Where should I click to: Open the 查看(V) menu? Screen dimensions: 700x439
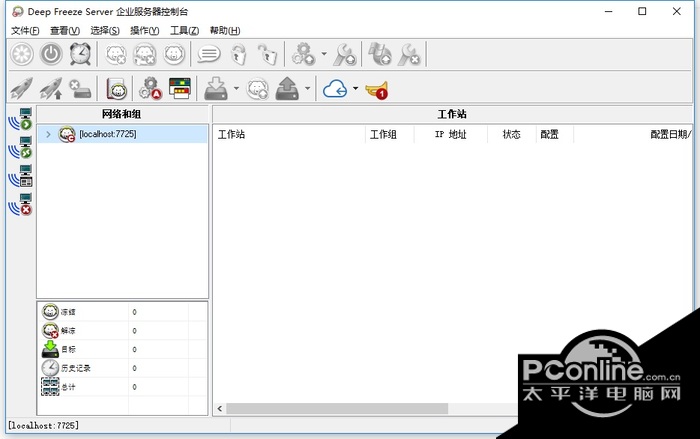tap(65, 30)
